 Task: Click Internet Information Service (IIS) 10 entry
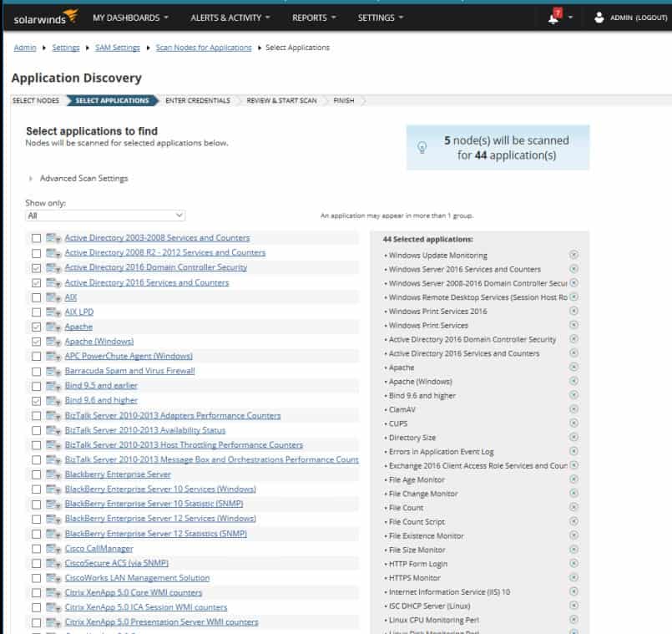click(x=449, y=592)
